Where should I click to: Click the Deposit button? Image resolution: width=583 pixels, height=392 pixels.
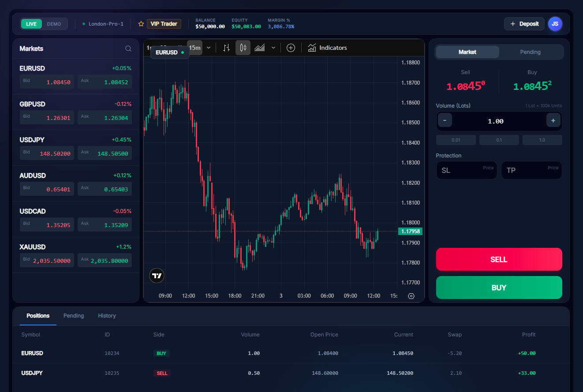click(524, 24)
